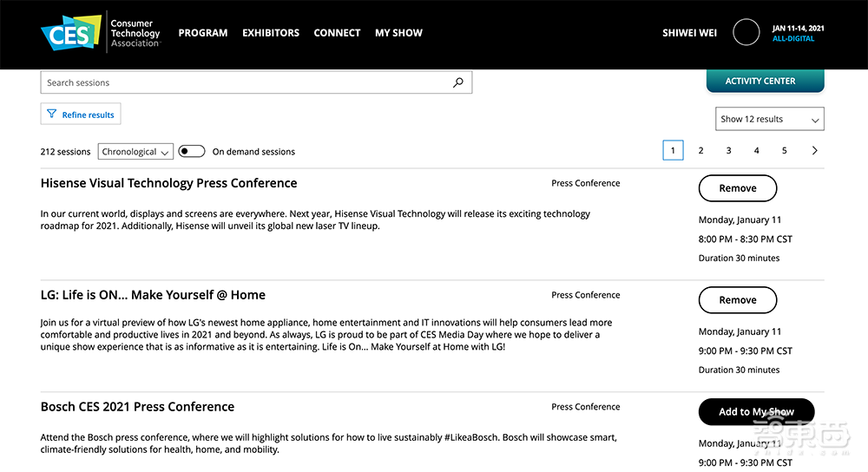Click the ACTIVITY CENTER button
The height and width of the screenshot is (472, 868).
(x=760, y=82)
